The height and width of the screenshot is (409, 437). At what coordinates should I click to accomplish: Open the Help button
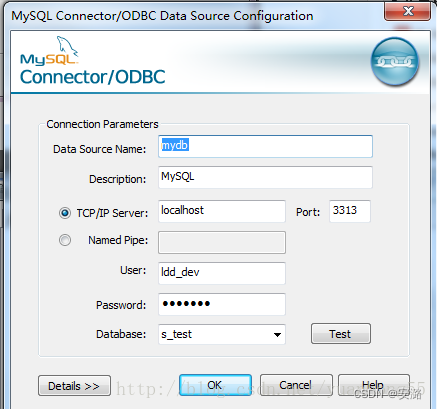coord(374,385)
